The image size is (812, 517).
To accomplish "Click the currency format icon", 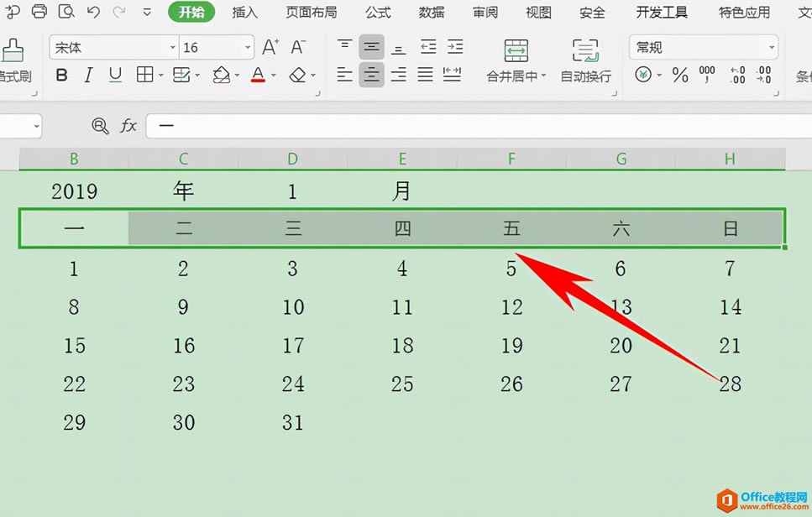I will (643, 75).
